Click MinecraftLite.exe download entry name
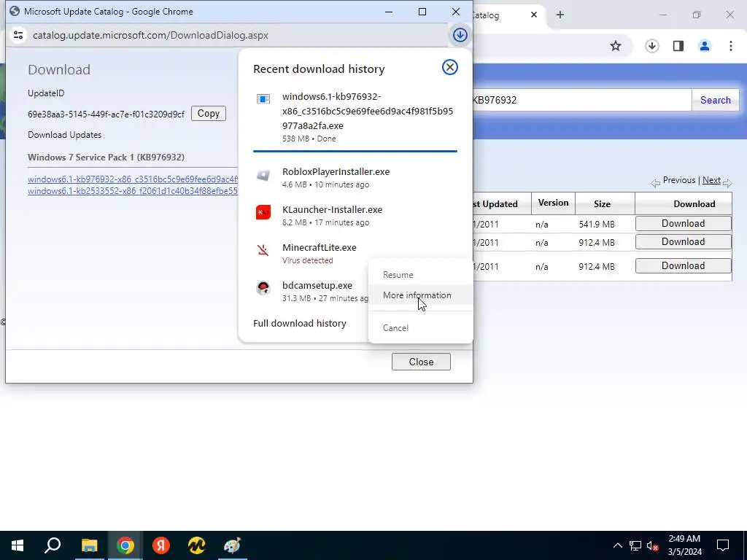Image resolution: width=747 pixels, height=560 pixels. tap(320, 248)
